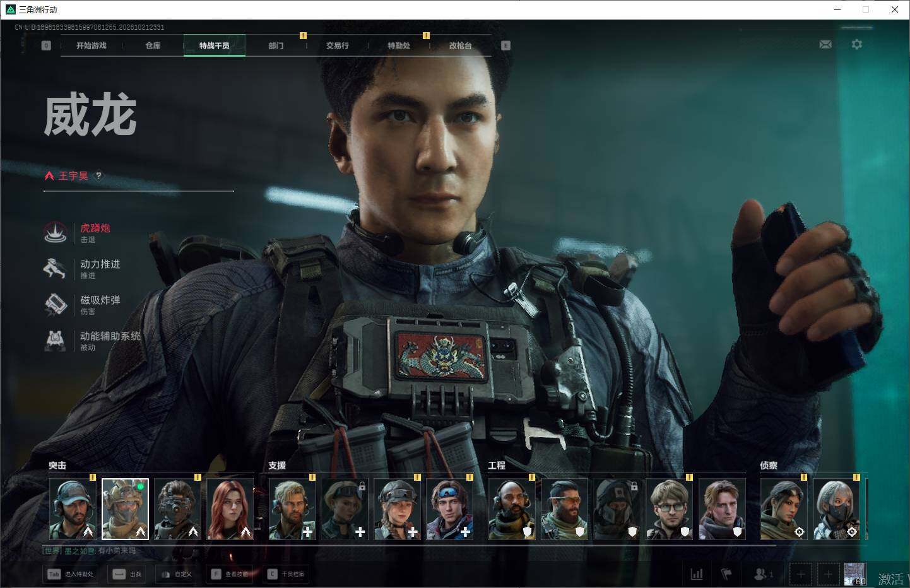Image resolution: width=910 pixels, height=588 pixels.
Task: Open the statistics bar chart icon
Action: [697, 574]
